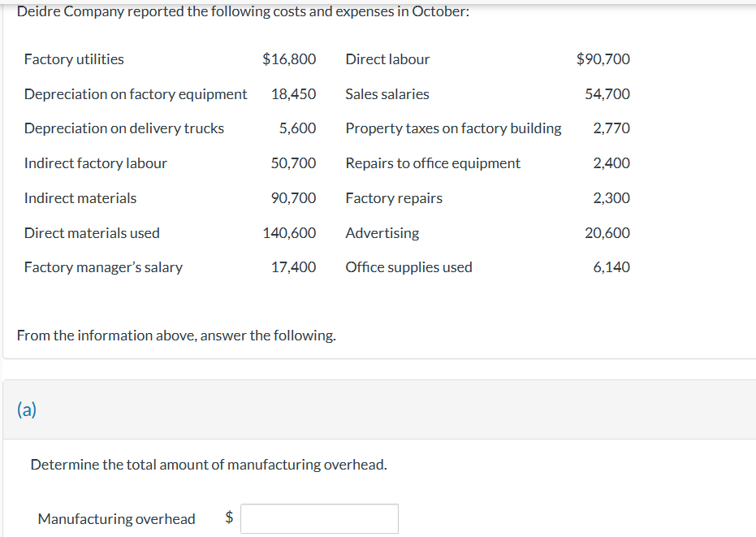Click 'Depreciation on factory equipment' label
This screenshot has height=537, width=756.
click(136, 94)
